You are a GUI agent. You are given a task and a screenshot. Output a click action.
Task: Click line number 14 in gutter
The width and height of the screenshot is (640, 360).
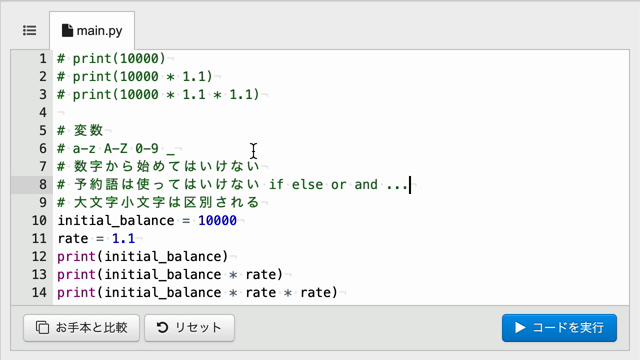click(x=39, y=293)
